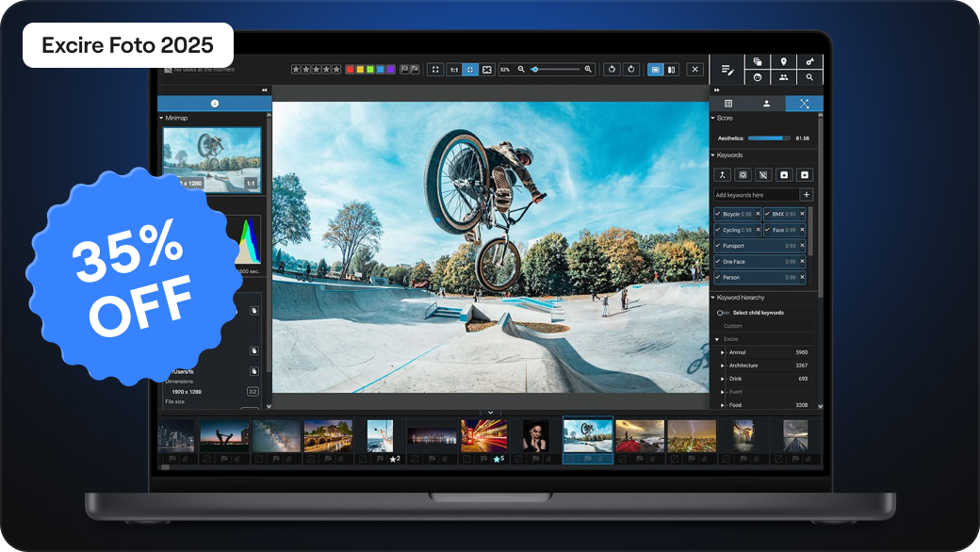Click the remove keywords icon

point(763,174)
